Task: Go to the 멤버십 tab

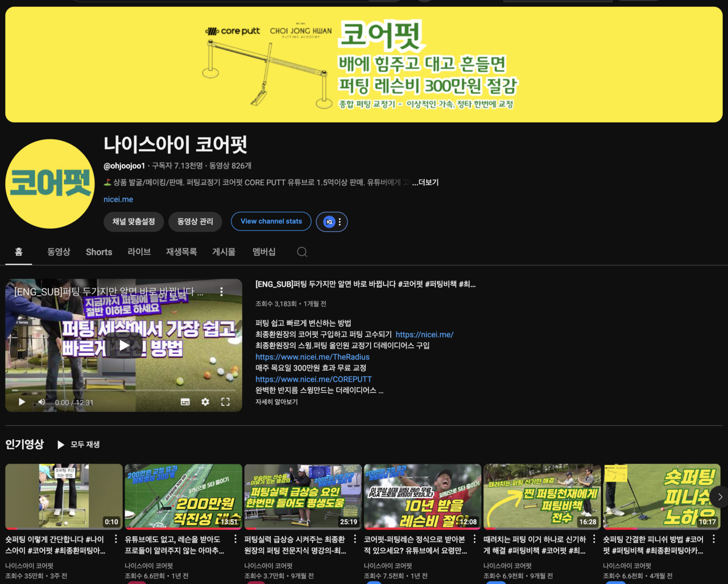Action: [x=264, y=252]
